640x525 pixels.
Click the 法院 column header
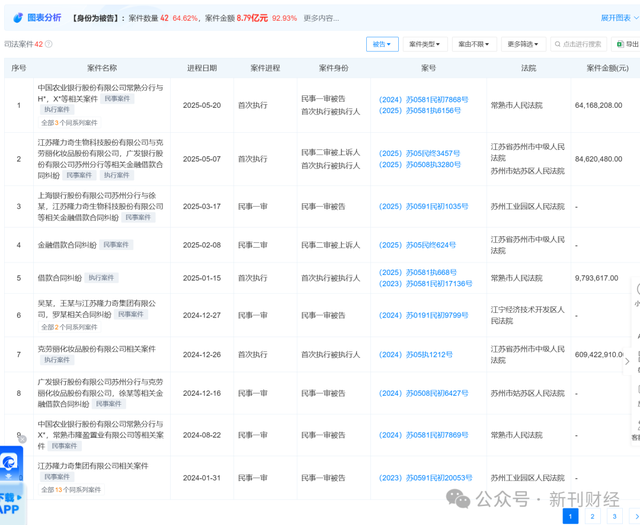[x=529, y=68]
